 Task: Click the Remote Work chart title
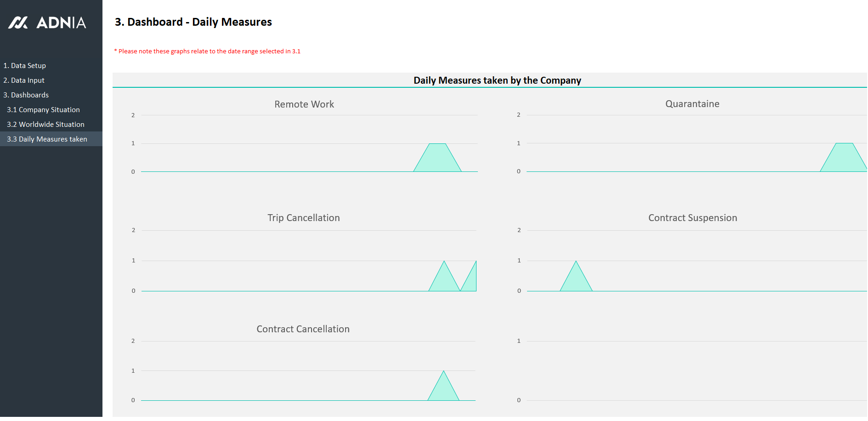304,104
